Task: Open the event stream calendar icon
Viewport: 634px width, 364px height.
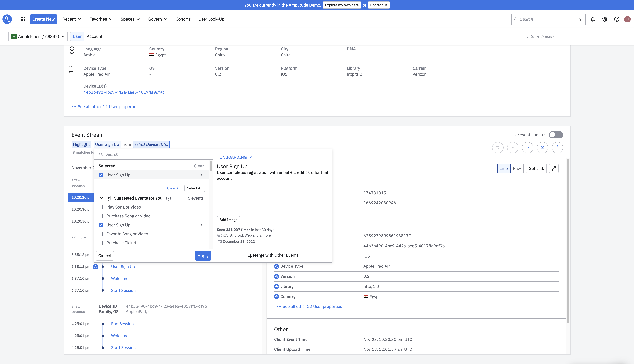Action: point(557,147)
